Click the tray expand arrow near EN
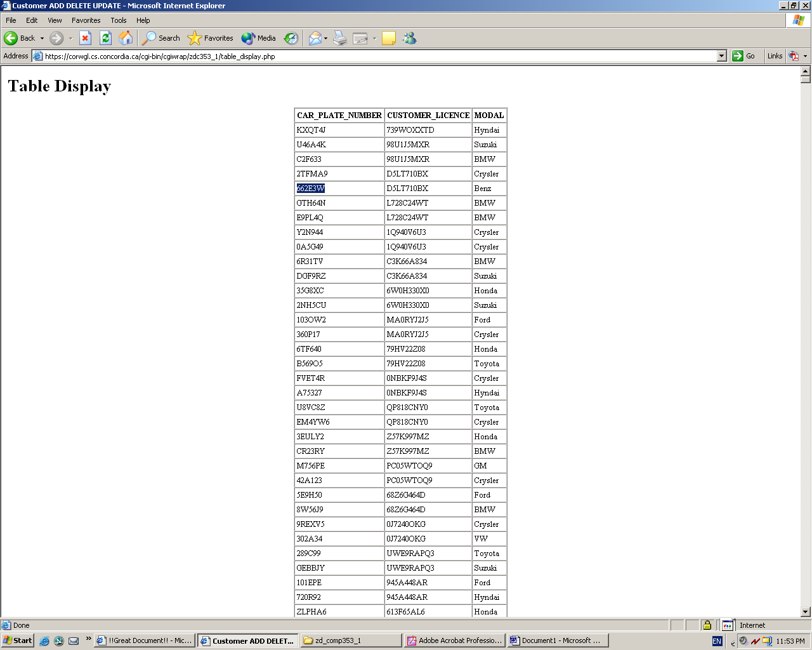812x650 pixels. tap(733, 642)
